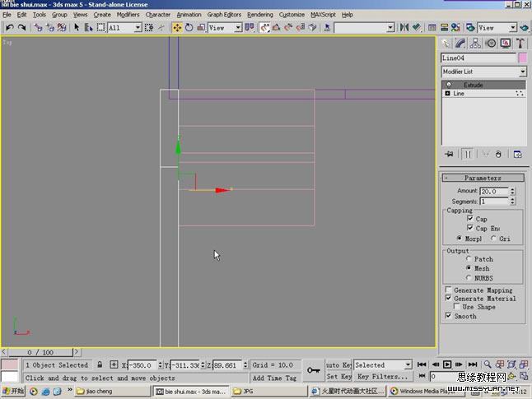Open the Render Scene teapot icon
Image resolution: width=532 pixels, height=399 pixels.
[470, 27]
